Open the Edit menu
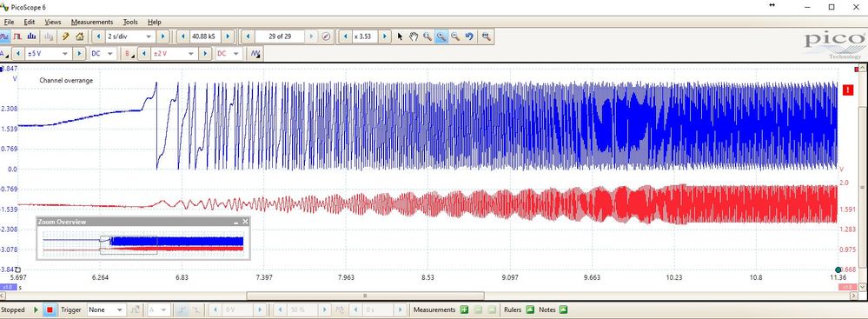Screen dimensions: 868x319 (x=29, y=22)
